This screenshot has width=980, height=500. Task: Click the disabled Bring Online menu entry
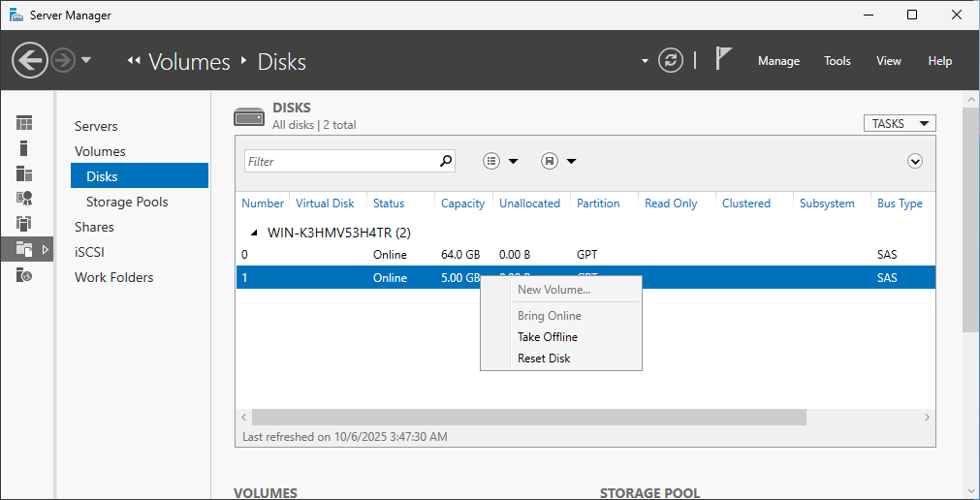pos(550,316)
